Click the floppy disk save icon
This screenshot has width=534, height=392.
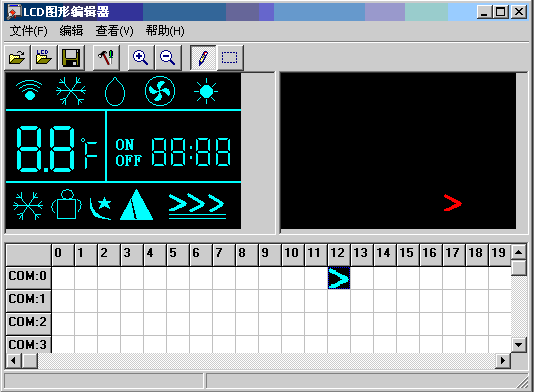coord(71,58)
